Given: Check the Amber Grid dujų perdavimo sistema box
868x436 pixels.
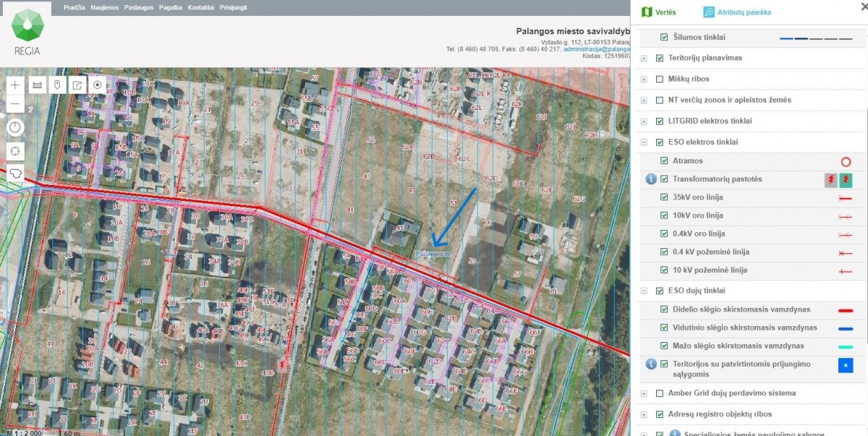Looking at the screenshot, I should coord(660,393).
